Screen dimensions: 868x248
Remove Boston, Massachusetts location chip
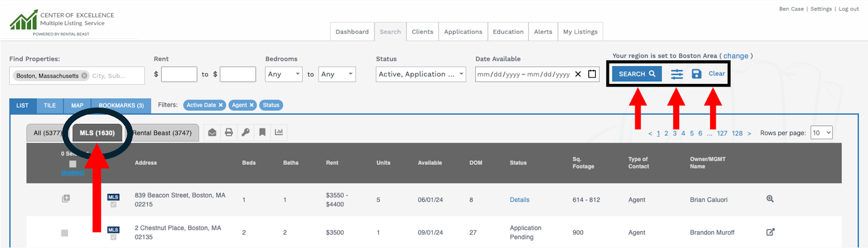[x=85, y=76]
